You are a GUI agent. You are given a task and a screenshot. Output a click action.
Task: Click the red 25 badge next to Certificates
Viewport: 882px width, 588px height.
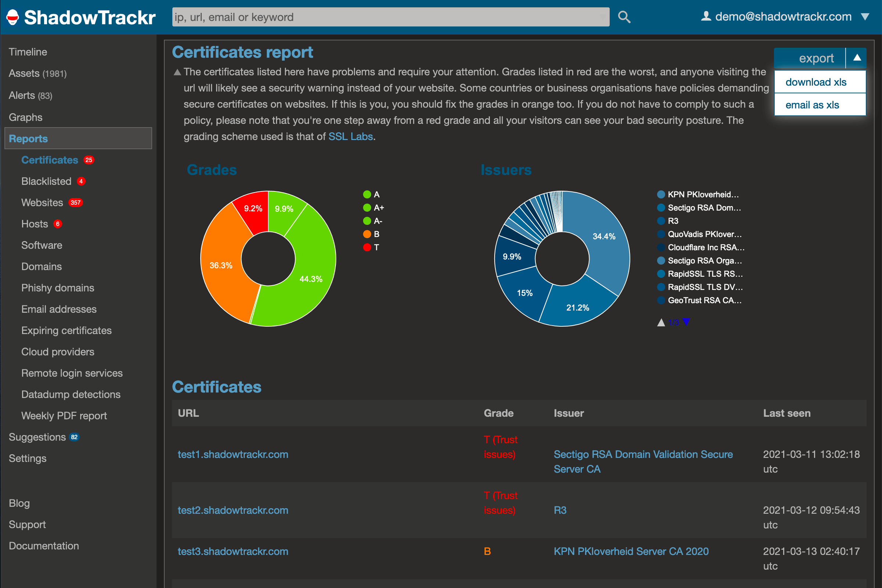point(89,160)
